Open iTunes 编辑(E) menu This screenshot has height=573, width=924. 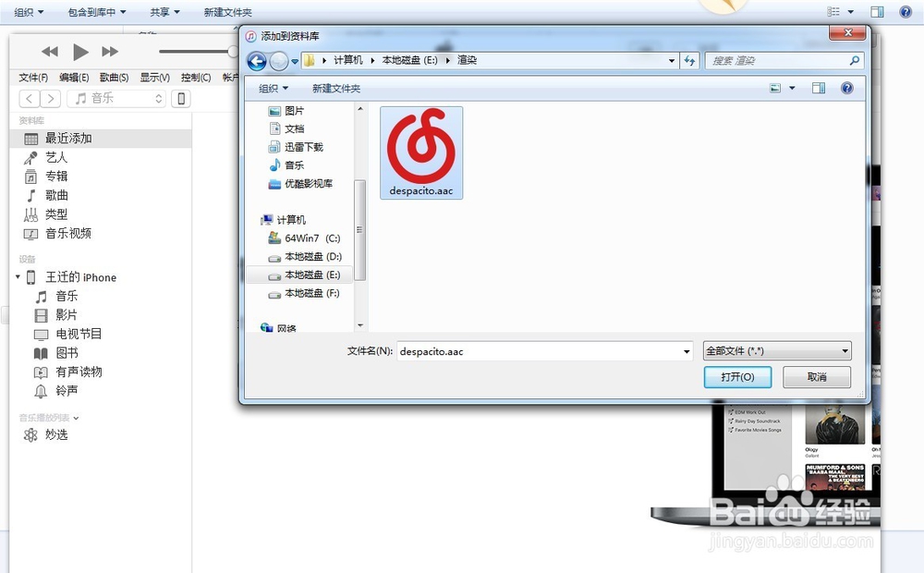point(74,78)
